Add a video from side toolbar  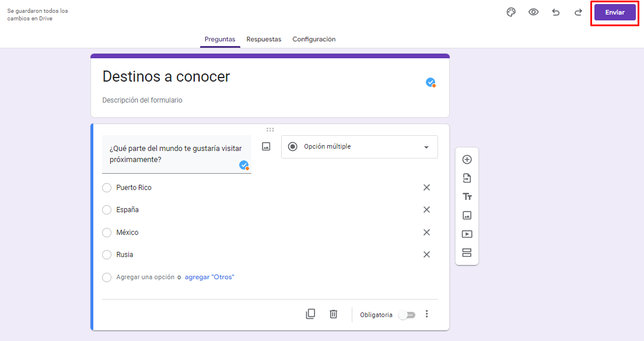467,234
